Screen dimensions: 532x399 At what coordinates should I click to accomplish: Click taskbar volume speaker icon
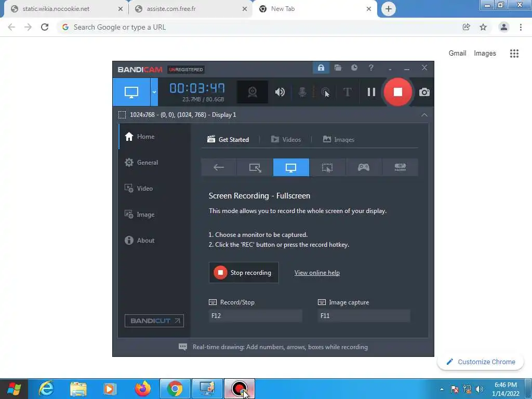pyautogui.click(x=479, y=389)
